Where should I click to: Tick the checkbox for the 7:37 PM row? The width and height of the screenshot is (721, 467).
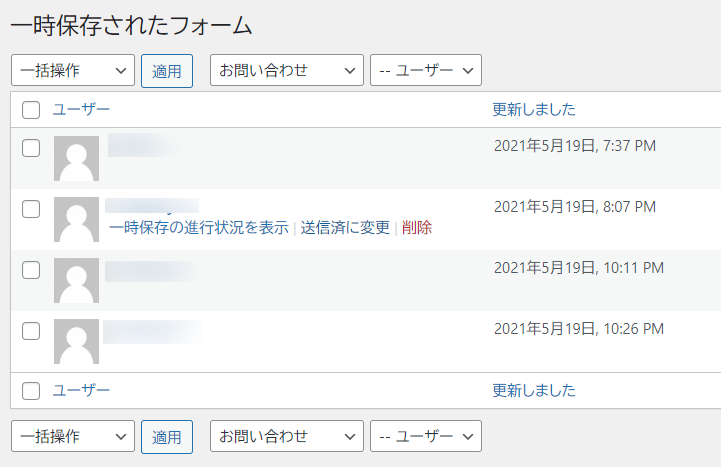[31, 148]
